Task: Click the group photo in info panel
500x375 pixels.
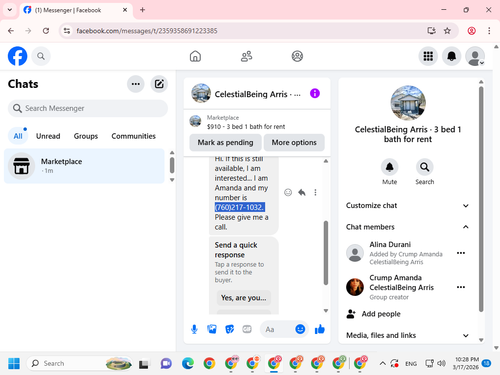Action: 408,103
